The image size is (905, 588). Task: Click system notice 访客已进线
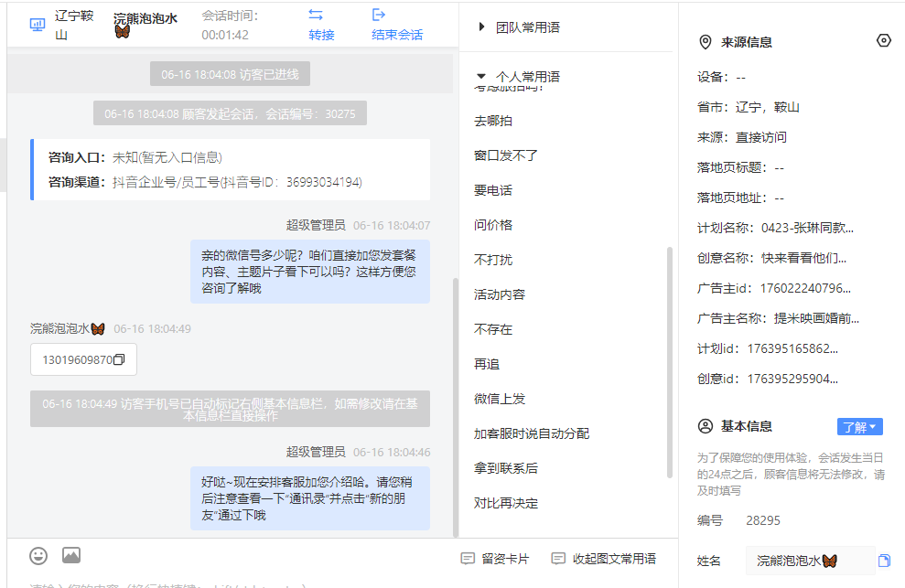[x=230, y=74]
